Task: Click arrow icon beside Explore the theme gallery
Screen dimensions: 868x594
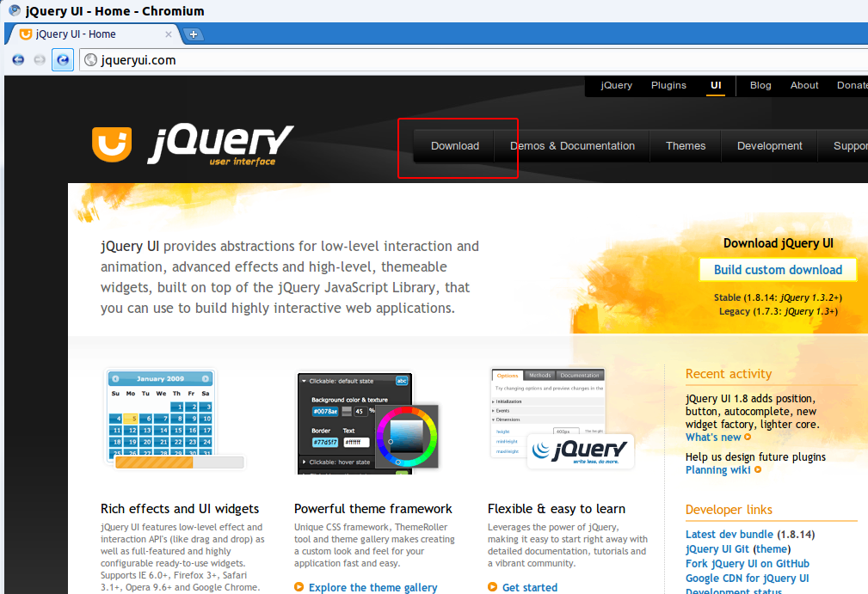Action: tap(299, 587)
